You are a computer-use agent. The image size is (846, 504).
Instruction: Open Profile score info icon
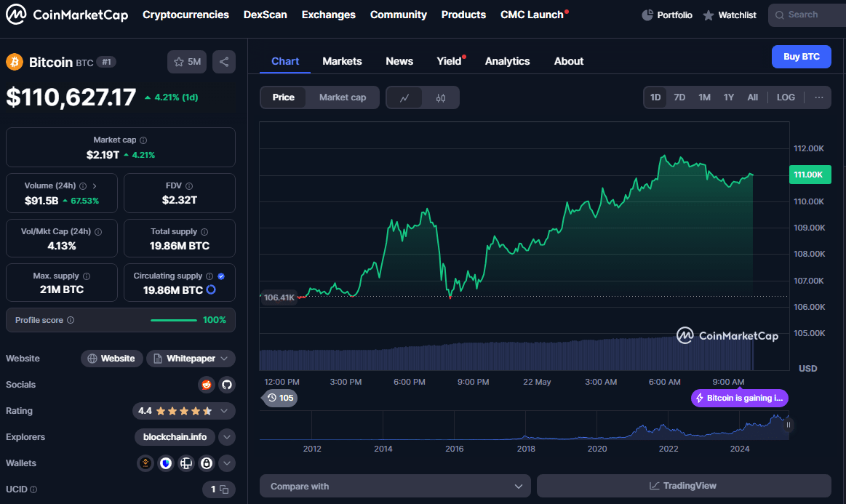point(70,321)
